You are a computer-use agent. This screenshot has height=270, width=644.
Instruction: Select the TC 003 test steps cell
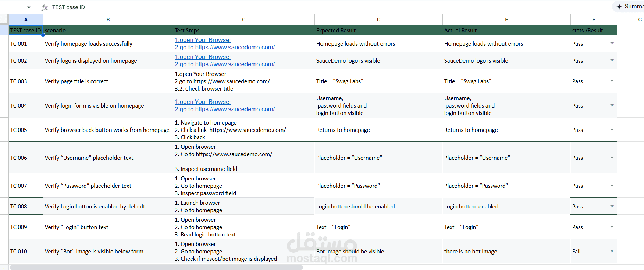pyautogui.click(x=244, y=81)
